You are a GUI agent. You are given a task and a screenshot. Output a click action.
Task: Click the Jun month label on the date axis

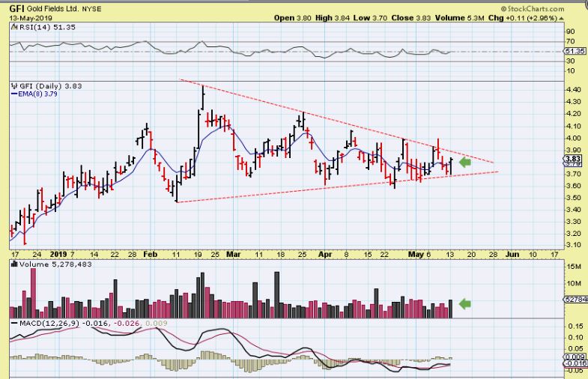512,254
